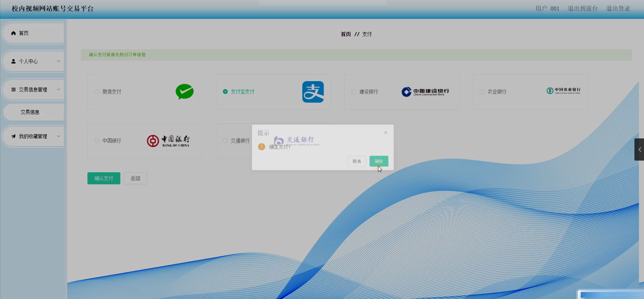The image size is (644, 299).
Task: Expand the 个人中心 chevron
Action: [x=58, y=61]
